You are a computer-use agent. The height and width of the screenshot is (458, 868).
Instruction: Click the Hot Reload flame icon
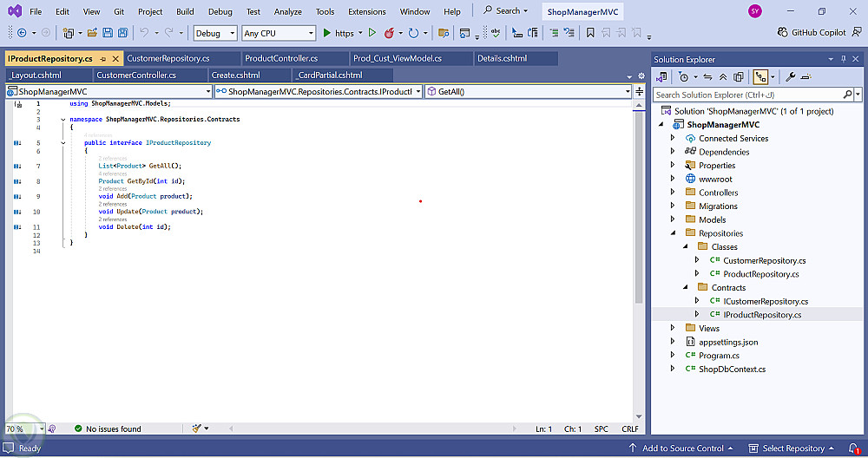tap(389, 33)
